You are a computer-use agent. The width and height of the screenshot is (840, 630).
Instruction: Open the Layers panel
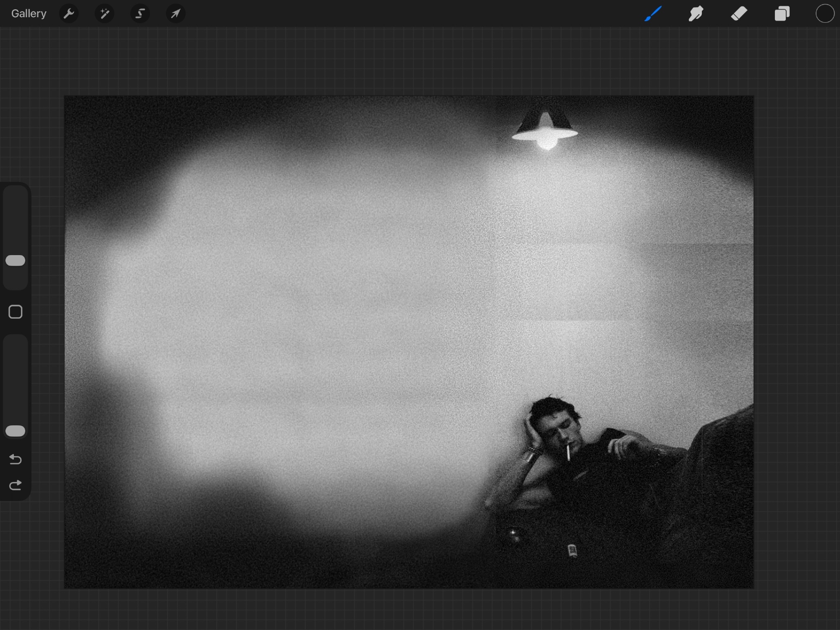pyautogui.click(x=782, y=14)
